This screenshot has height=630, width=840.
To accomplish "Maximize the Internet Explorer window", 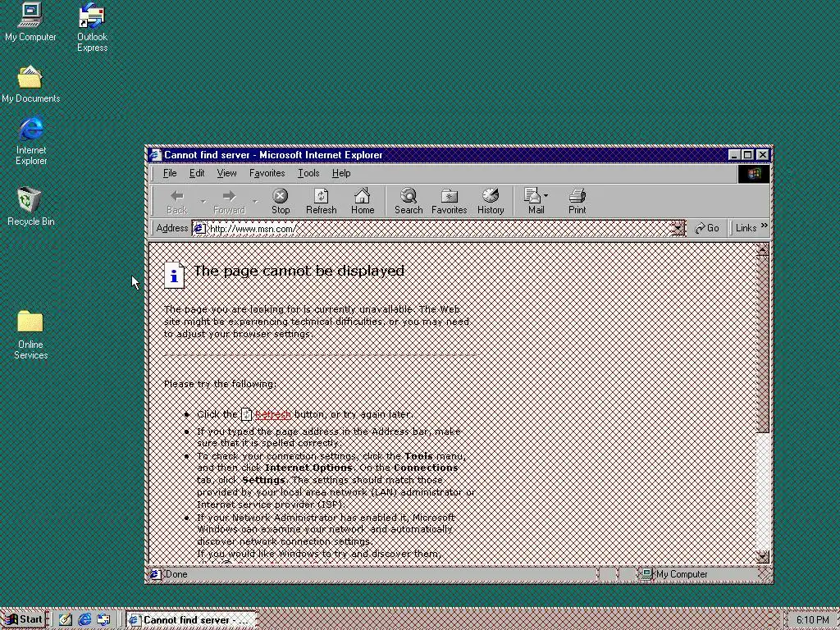I will tap(748, 155).
